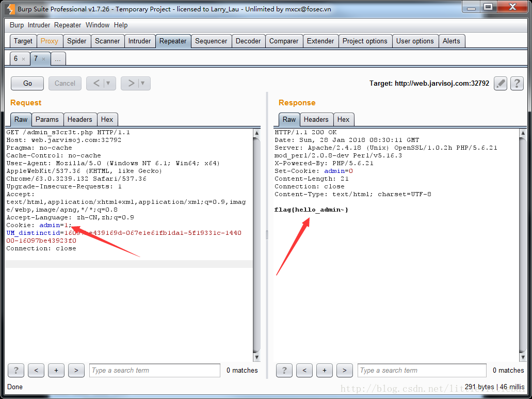This screenshot has height=399, width=532.
Task: Go back to previous request in history
Action: point(96,83)
